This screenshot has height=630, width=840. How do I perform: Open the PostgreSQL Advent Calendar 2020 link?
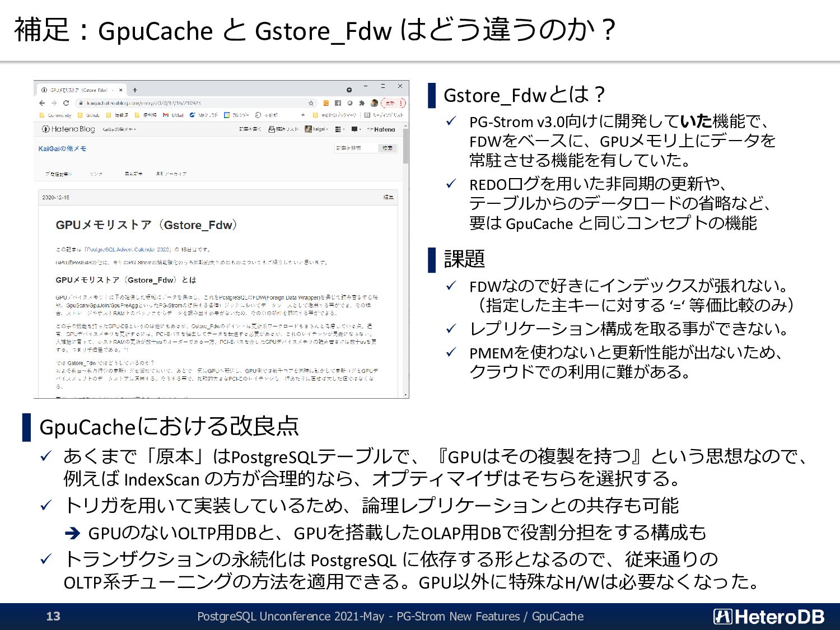point(128,250)
